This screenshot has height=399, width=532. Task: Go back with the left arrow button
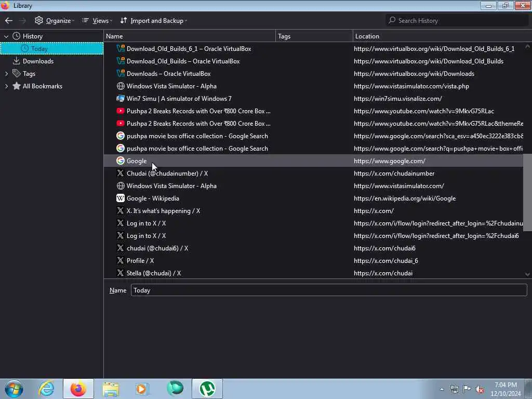pos(9,21)
